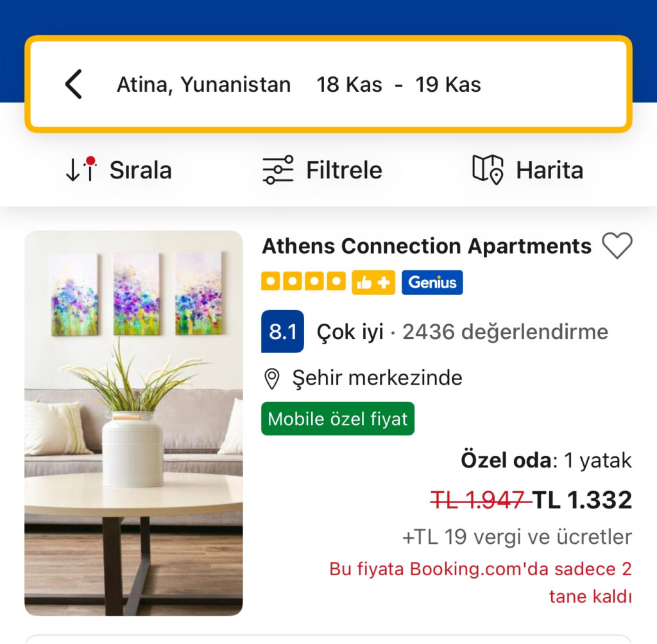Viewport: 657px width, 644px height.
Task: Edit the Atina, Yunanistan destination field
Action: click(203, 85)
